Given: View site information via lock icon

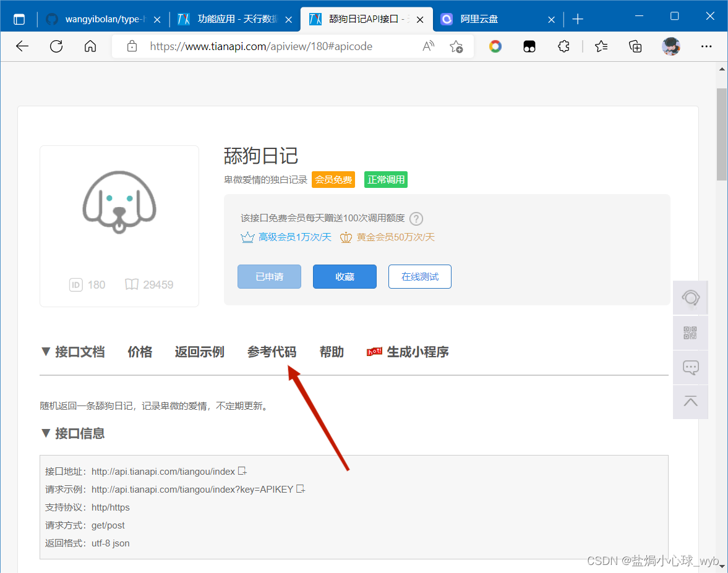Looking at the screenshot, I should (132, 46).
